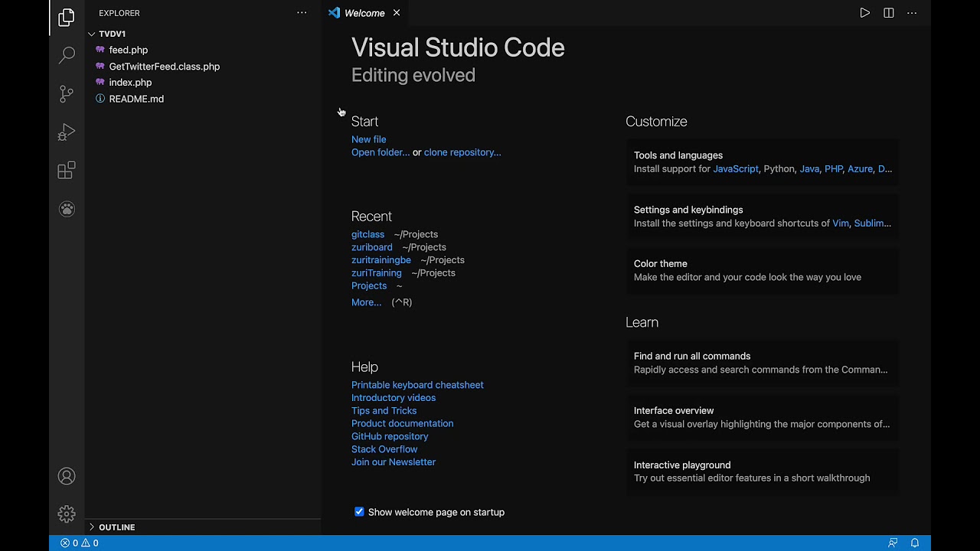The image size is (980, 551).
Task: Click the clone repository link
Action: coord(462,152)
